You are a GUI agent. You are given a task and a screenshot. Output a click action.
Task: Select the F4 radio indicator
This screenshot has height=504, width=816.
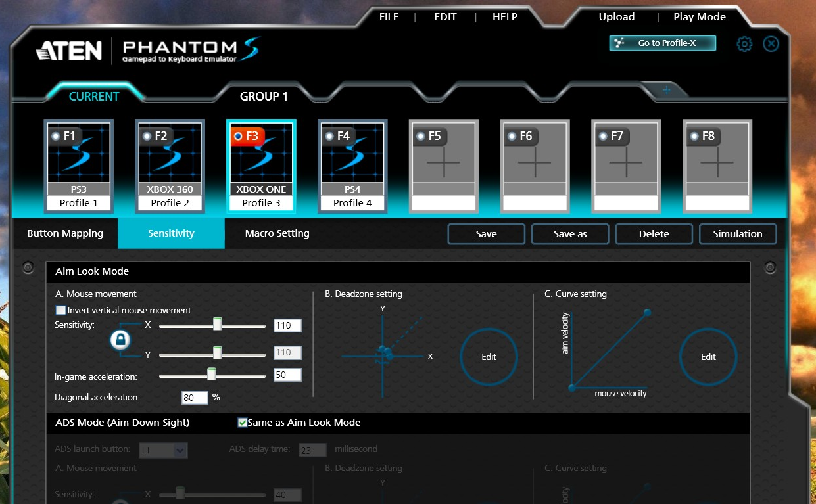(329, 136)
